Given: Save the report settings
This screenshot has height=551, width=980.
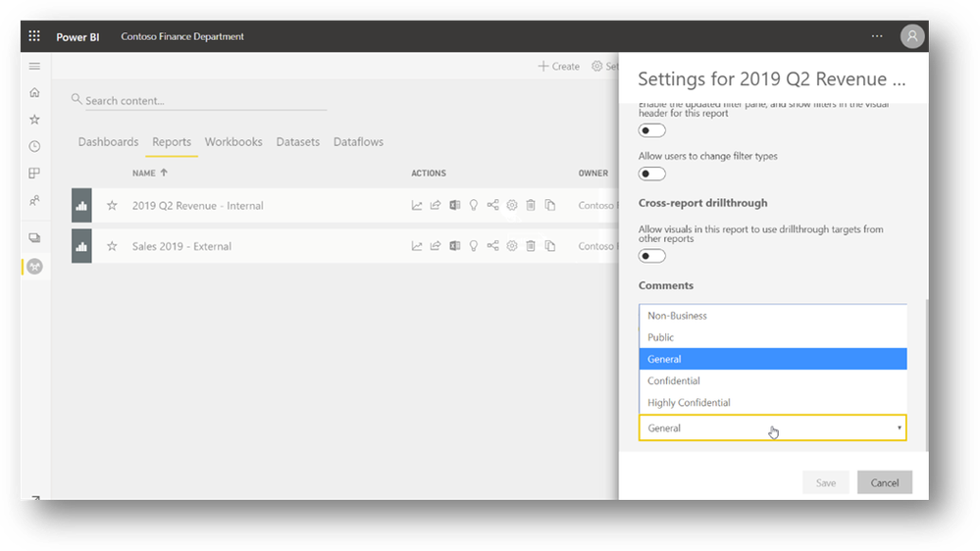Looking at the screenshot, I should 826,483.
